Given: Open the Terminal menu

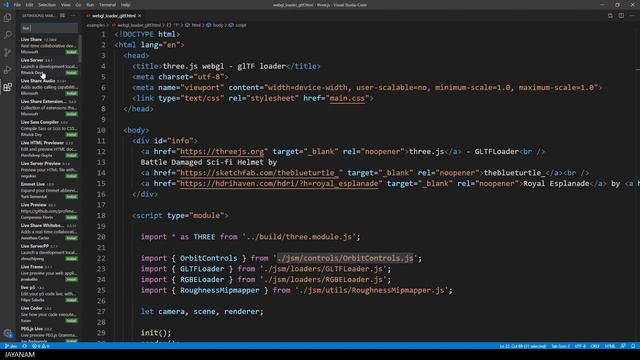Looking at the screenshot, I should pyautogui.click(x=107, y=5).
